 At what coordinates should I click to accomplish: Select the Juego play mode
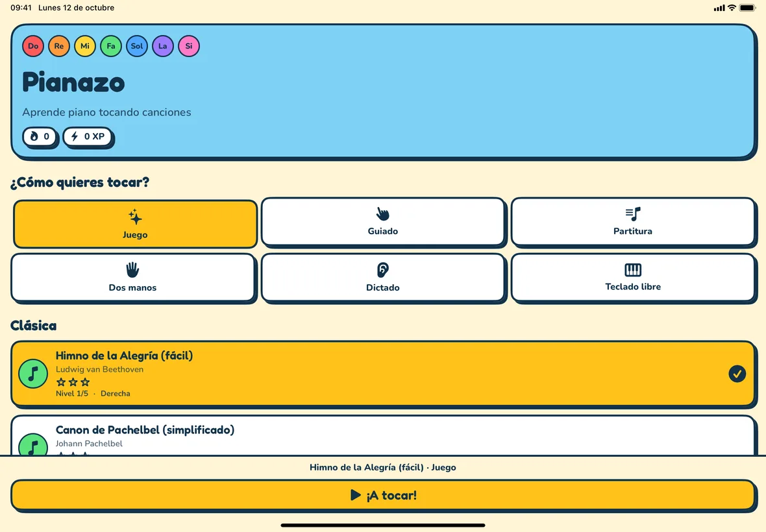[135, 224]
